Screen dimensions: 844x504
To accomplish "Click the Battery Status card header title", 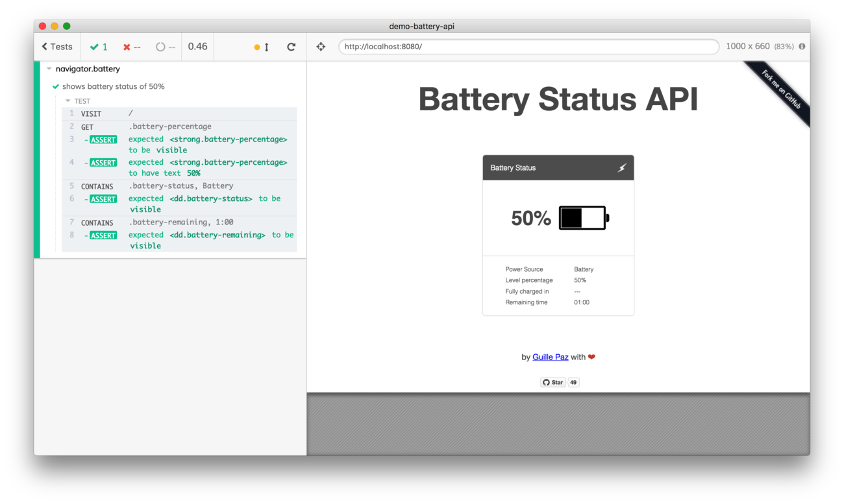I will click(513, 168).
